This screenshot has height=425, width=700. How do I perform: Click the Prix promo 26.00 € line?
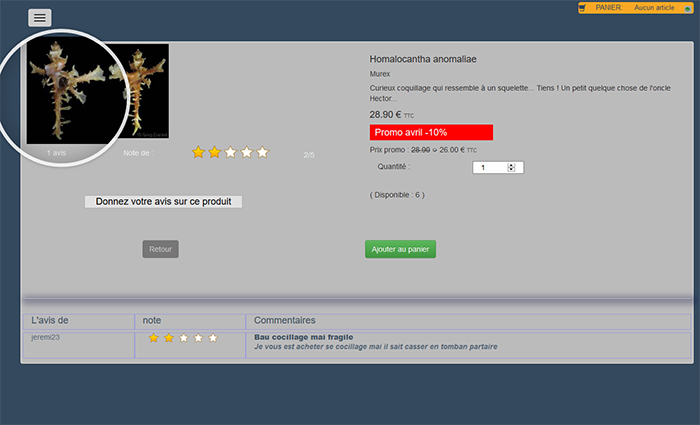423,150
